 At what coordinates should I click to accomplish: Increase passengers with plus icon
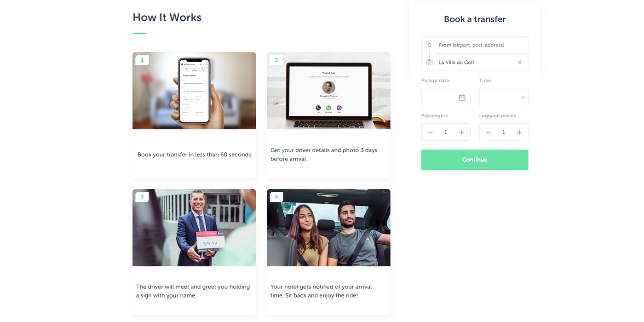[x=461, y=132]
